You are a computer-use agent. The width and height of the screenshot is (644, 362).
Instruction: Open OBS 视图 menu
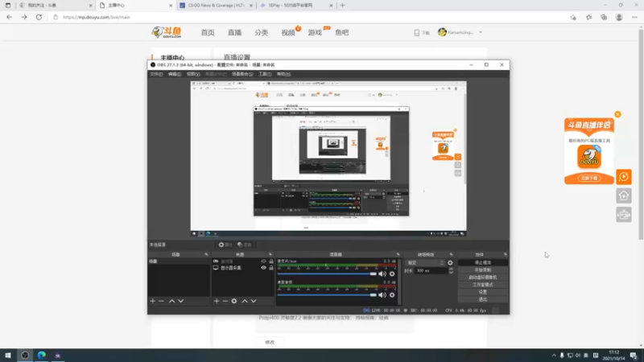click(193, 74)
